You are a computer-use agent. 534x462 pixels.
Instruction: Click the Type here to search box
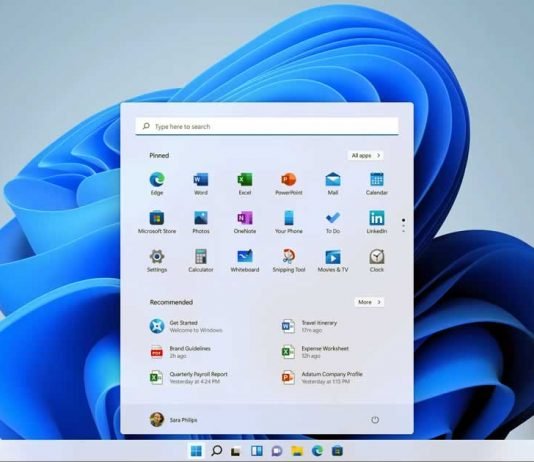tap(267, 126)
